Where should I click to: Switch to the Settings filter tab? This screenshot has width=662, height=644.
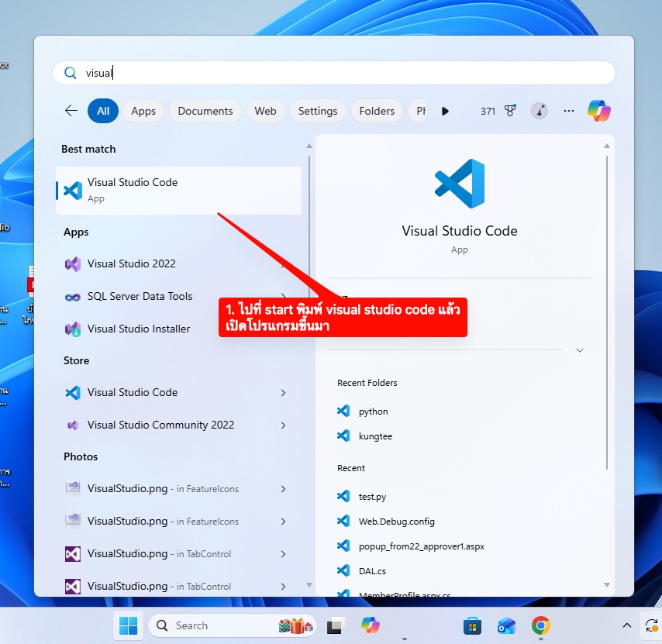click(318, 111)
